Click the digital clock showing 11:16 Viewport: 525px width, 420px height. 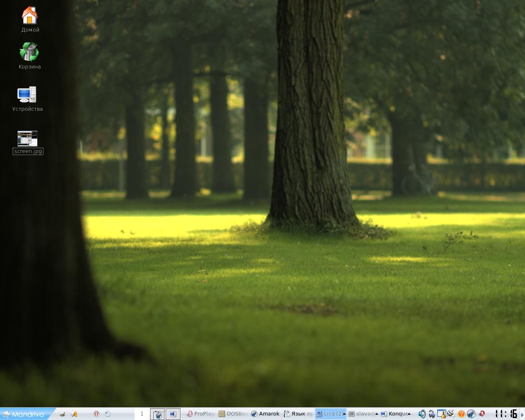(x=506, y=414)
